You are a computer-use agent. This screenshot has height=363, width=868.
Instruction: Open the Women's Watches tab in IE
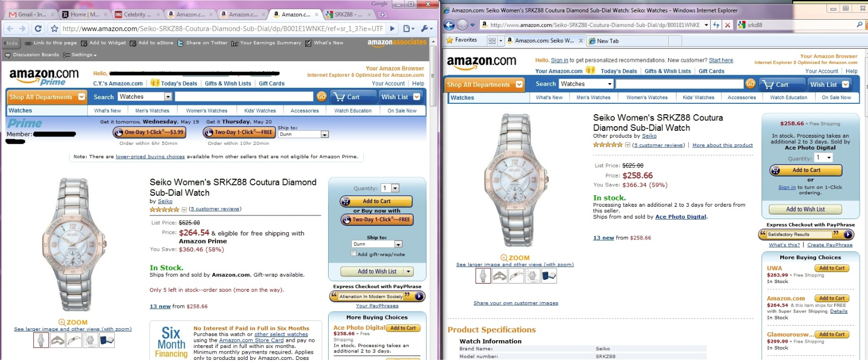click(x=647, y=98)
